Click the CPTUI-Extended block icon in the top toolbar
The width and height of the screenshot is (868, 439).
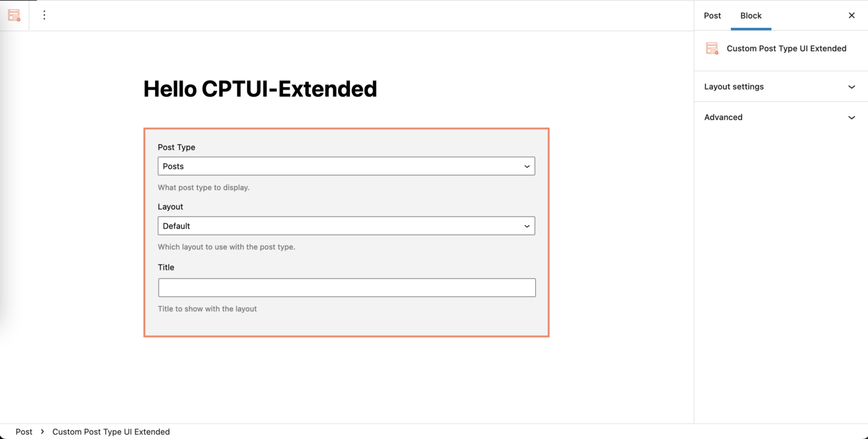[x=14, y=15]
